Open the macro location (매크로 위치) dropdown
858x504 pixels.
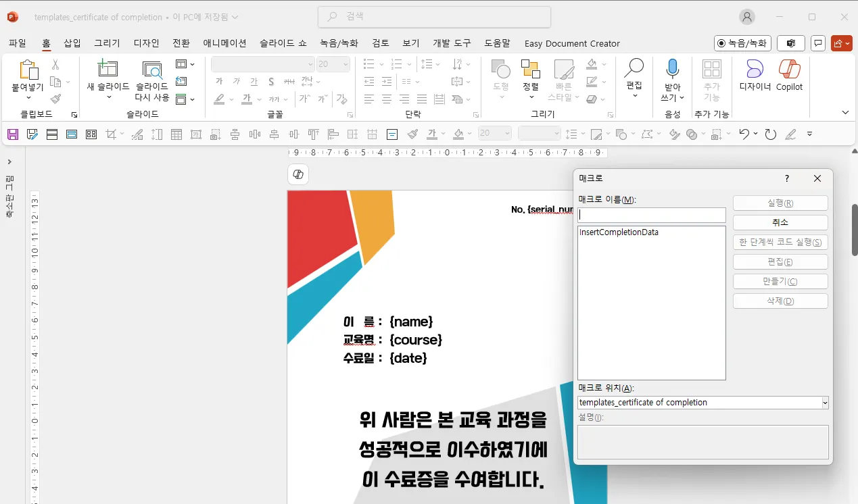[x=824, y=403]
